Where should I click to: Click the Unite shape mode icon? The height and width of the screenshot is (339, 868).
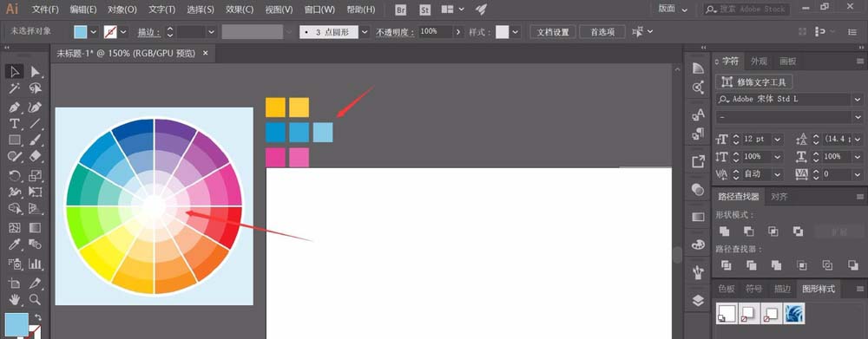click(x=724, y=231)
